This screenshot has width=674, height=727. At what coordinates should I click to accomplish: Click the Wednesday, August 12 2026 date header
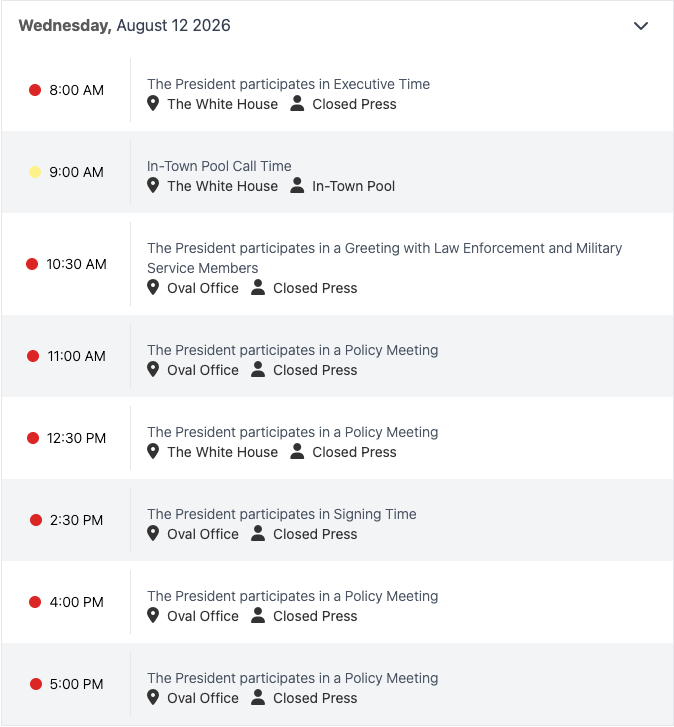124,26
